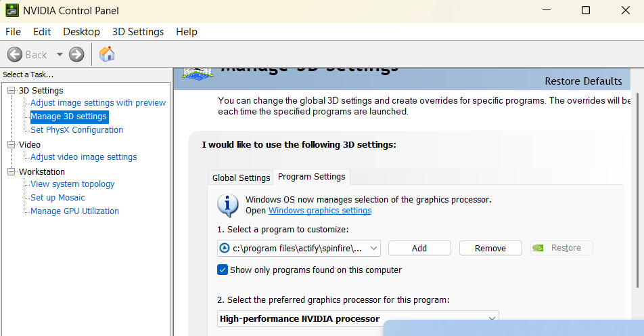The image size is (644, 336).
Task: Collapse the 3D Settings tree node
Action: (x=11, y=90)
